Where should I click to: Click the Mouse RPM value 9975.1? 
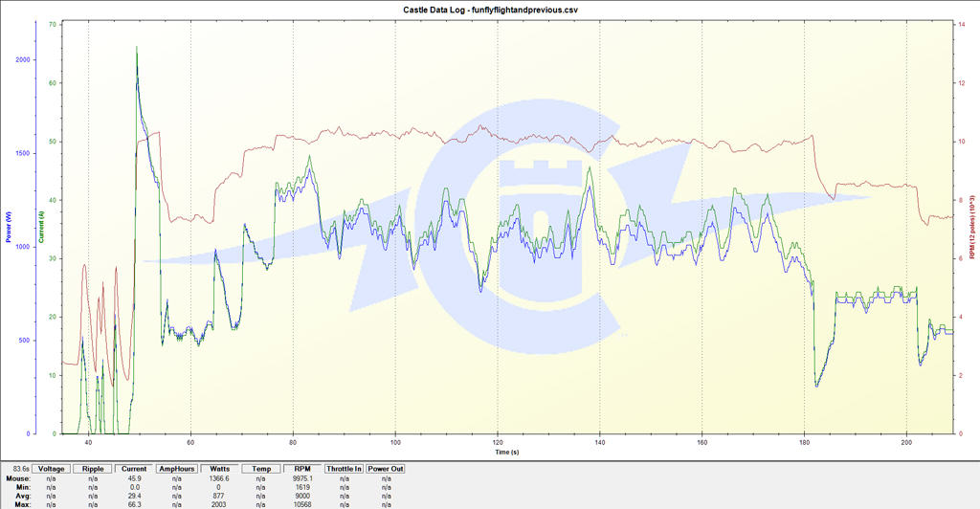[301, 479]
